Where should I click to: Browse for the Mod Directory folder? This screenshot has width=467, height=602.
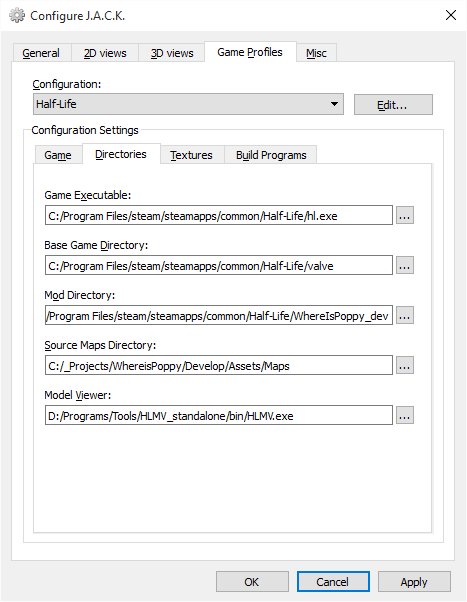[x=405, y=315]
